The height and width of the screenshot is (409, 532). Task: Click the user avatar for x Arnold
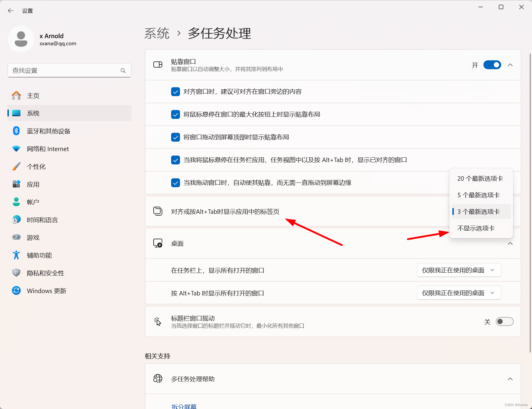click(x=21, y=39)
